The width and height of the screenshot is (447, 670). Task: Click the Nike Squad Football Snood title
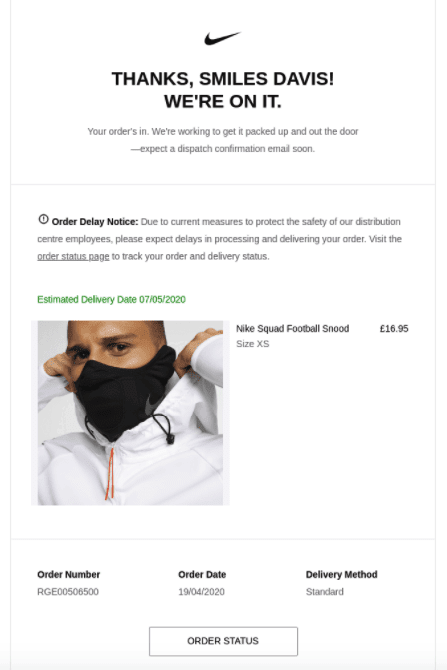pos(292,329)
